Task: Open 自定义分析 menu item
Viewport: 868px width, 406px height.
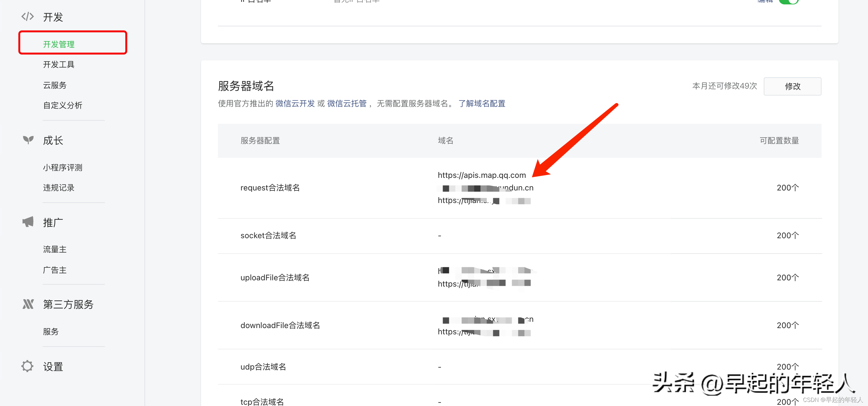Action: point(63,105)
